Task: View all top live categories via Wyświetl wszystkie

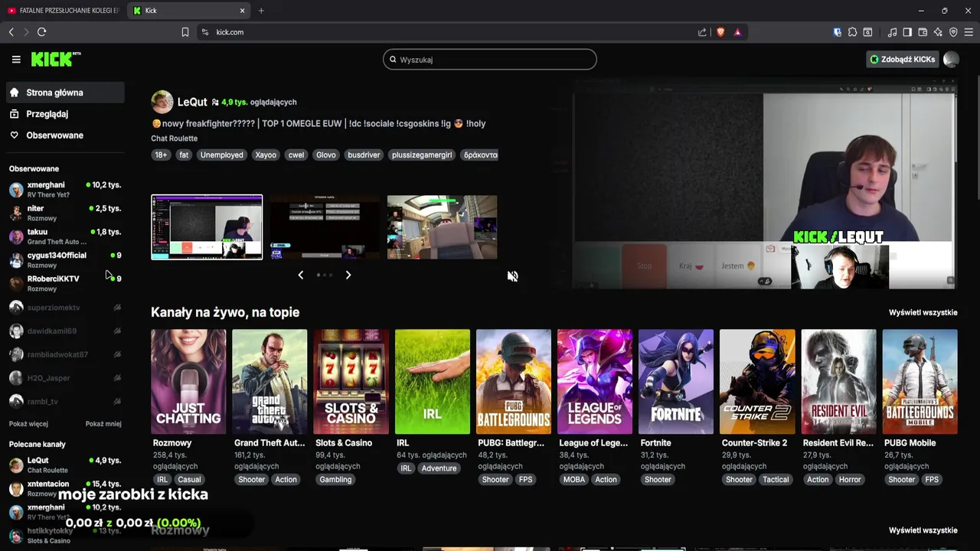Action: tap(923, 312)
